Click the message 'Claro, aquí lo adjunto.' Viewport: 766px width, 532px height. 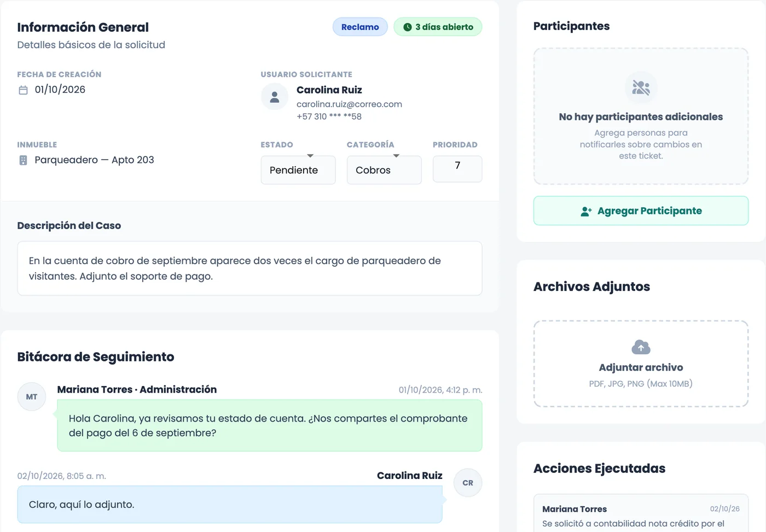[x=230, y=505]
